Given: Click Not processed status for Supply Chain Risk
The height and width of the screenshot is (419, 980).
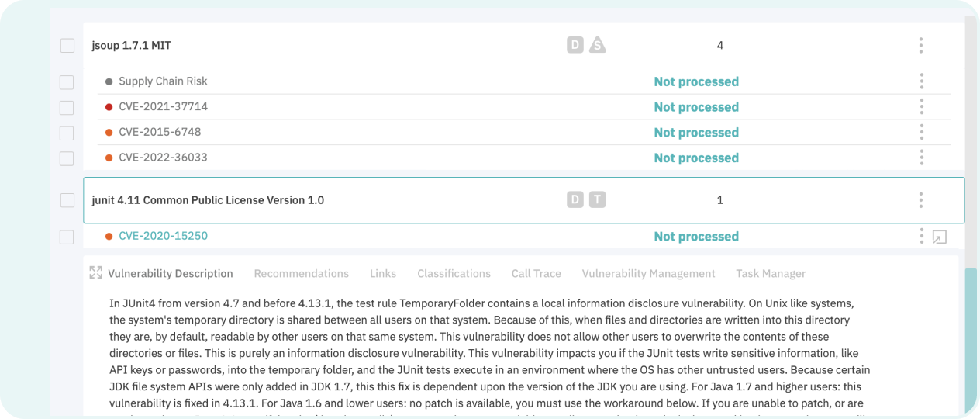Looking at the screenshot, I should pyautogui.click(x=696, y=81).
